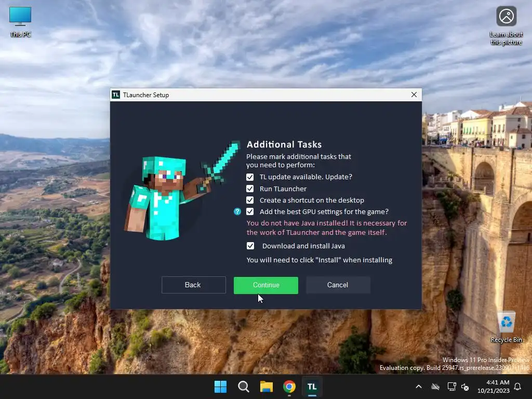Click the green Continue button
The height and width of the screenshot is (399, 532).
pyautogui.click(x=266, y=285)
